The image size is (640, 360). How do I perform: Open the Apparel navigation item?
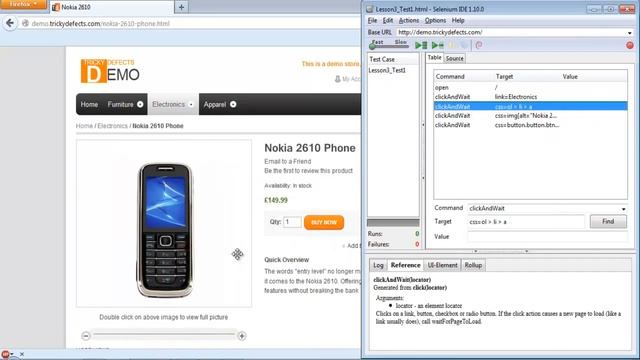(x=215, y=104)
